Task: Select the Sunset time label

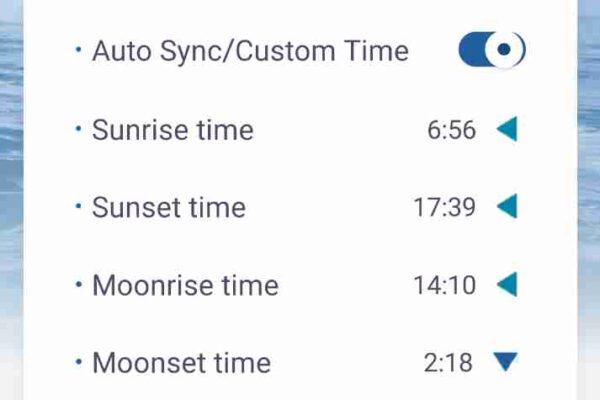Action: 169,208
